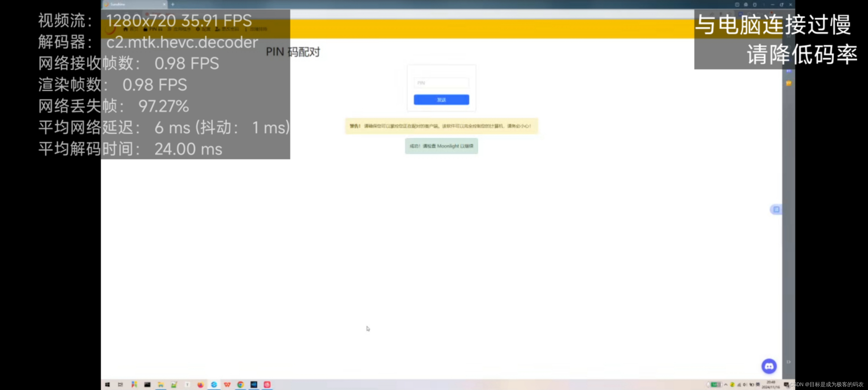868x390 pixels.
Task: Click the blue 发送 send button
Action: 441,100
